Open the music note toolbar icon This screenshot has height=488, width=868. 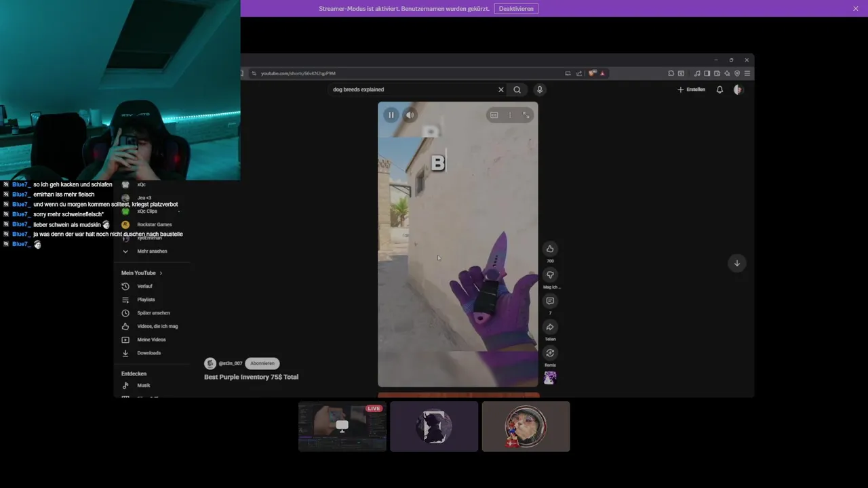[697, 73]
